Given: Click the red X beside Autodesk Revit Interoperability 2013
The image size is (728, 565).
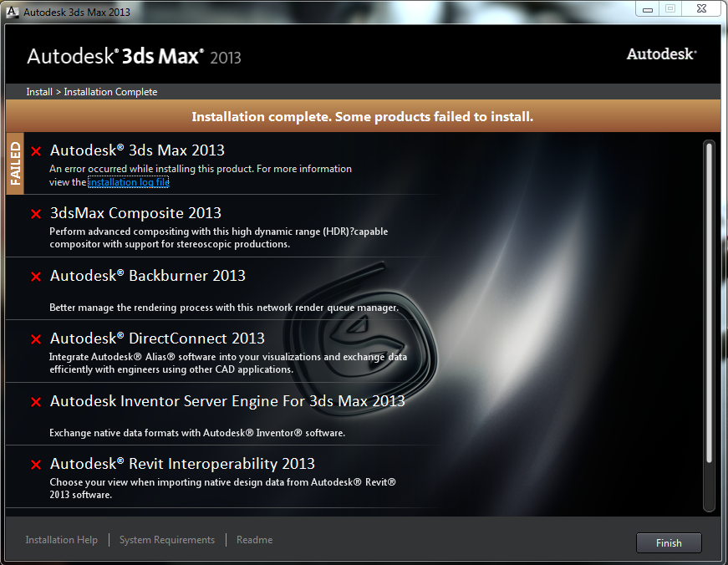Looking at the screenshot, I should 34,465.
